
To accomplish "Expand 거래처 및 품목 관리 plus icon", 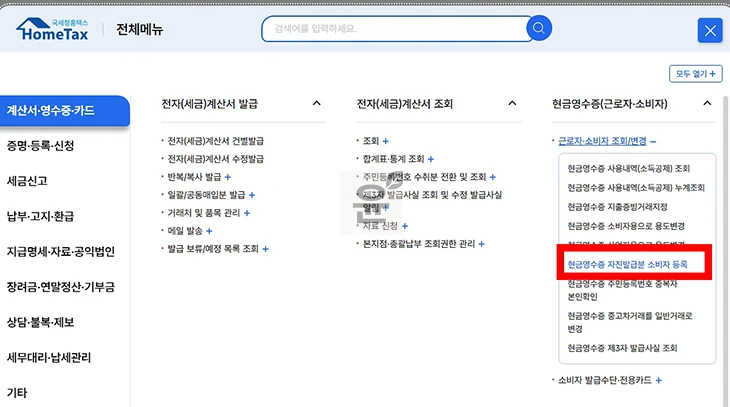I will 247,213.
